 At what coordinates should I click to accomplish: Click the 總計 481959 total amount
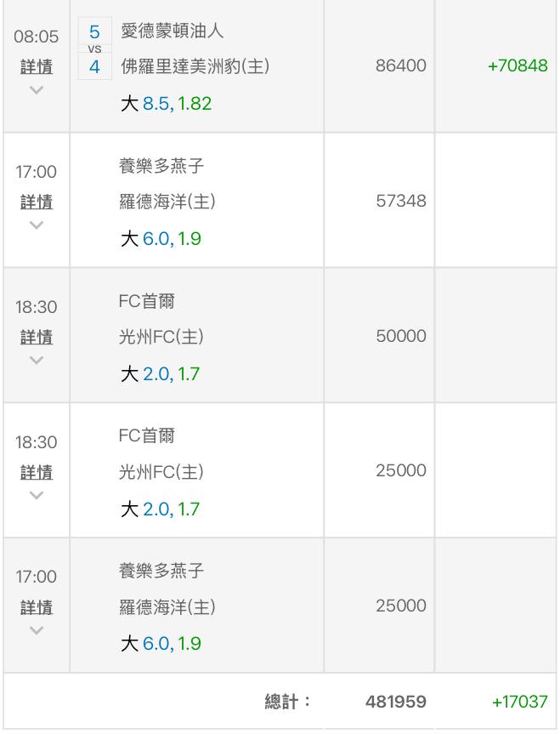point(396,702)
